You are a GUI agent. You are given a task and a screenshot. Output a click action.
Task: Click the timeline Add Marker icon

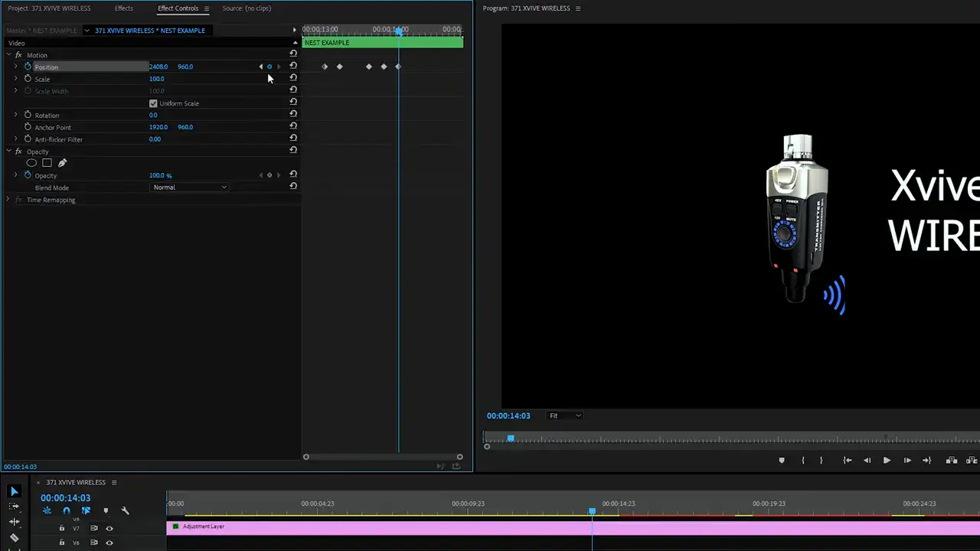point(106,510)
